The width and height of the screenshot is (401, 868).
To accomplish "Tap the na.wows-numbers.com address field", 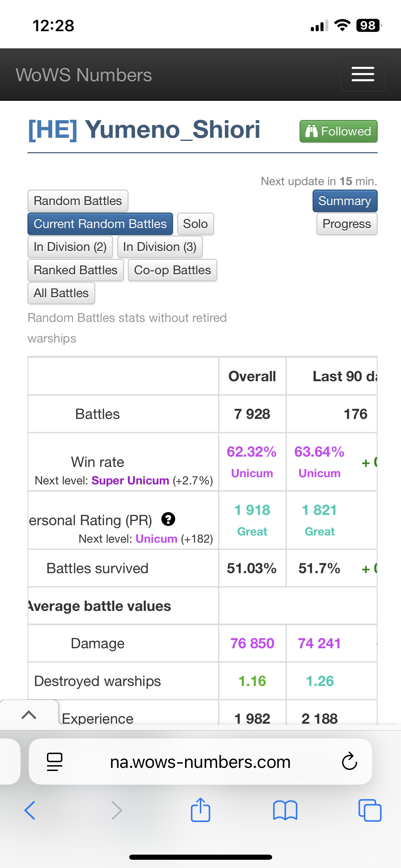I will pyautogui.click(x=200, y=762).
